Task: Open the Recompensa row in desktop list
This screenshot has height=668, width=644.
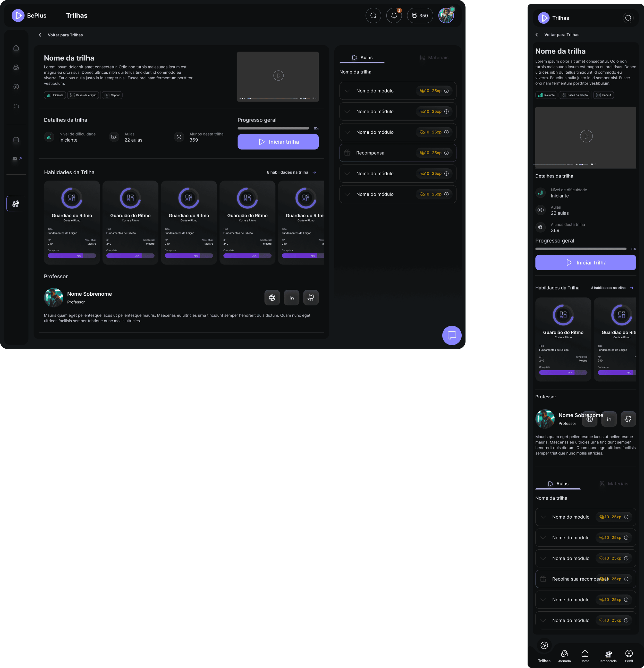Action: pyautogui.click(x=397, y=153)
